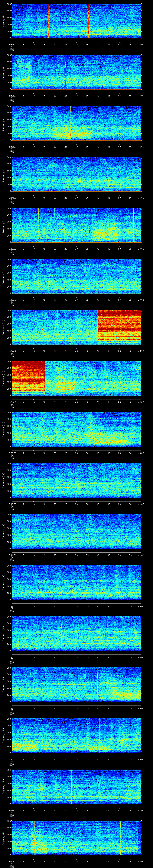Click the '18:44:00' start time label
The width and height of the screenshot is (153, 868).
tap(12, 708)
